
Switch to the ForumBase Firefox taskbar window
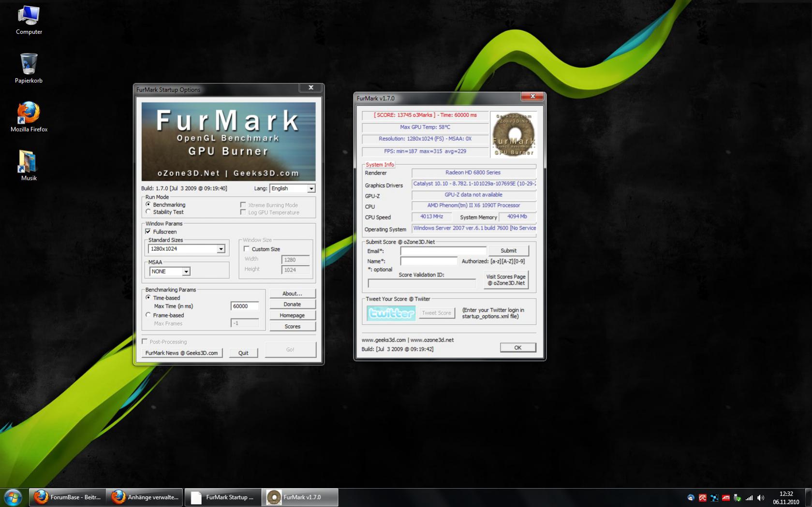67,497
